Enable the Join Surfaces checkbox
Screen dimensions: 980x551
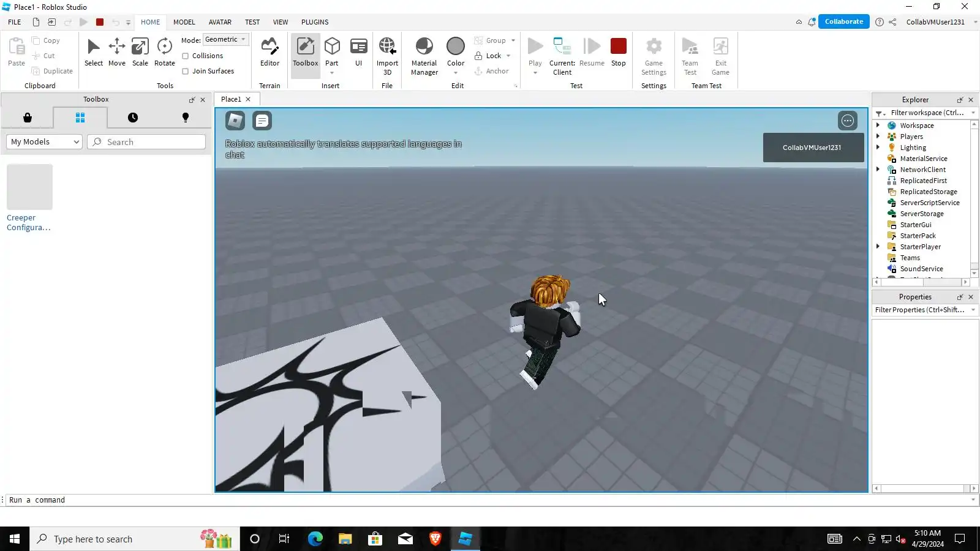click(x=185, y=71)
